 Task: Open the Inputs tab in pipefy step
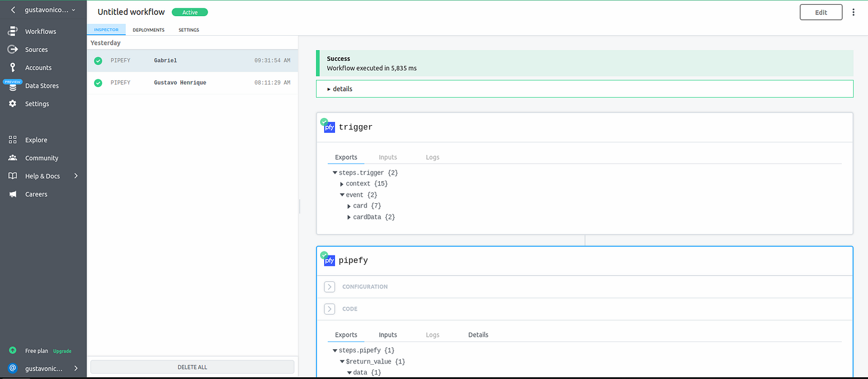388,335
